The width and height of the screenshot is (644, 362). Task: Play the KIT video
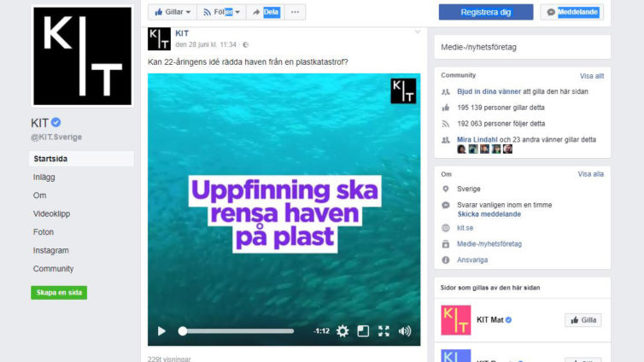point(161,330)
